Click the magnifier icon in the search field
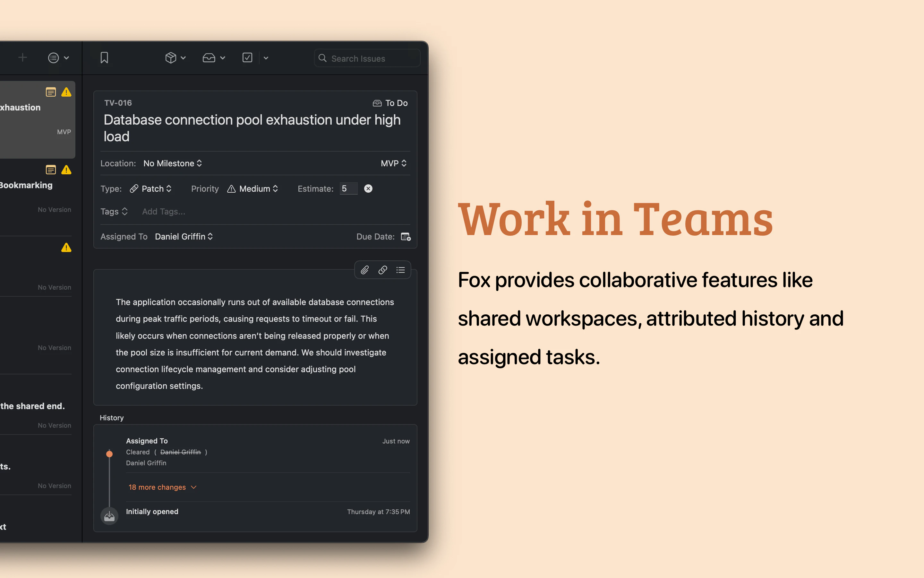This screenshot has width=924, height=578. (x=323, y=58)
